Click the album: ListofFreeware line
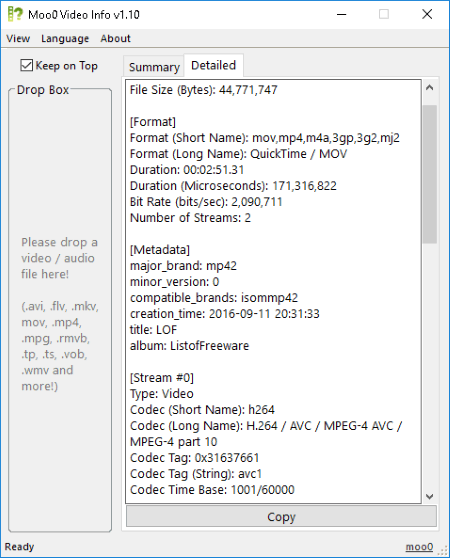 [x=190, y=346]
